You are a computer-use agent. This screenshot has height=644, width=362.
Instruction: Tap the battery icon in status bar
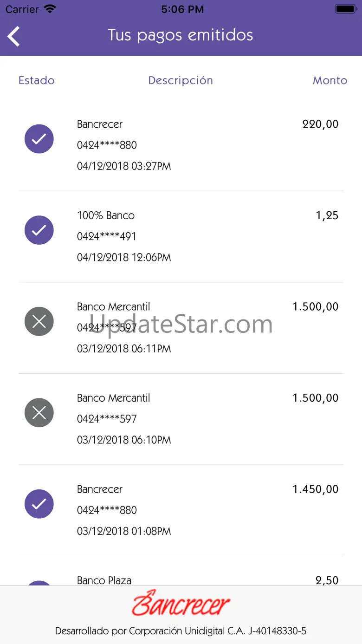point(345,9)
